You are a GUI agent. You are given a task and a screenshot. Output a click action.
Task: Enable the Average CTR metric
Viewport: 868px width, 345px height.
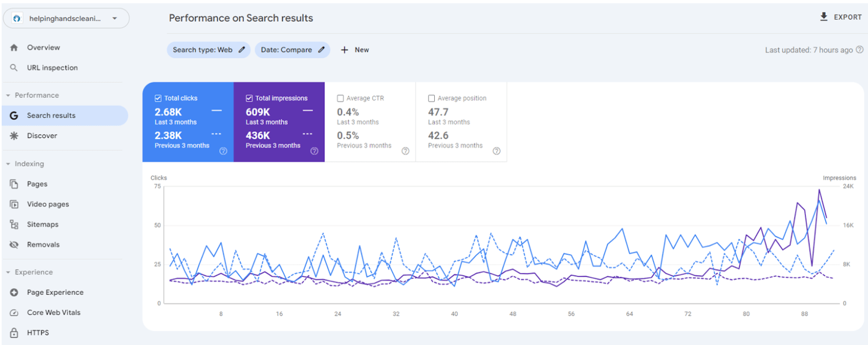[340, 98]
